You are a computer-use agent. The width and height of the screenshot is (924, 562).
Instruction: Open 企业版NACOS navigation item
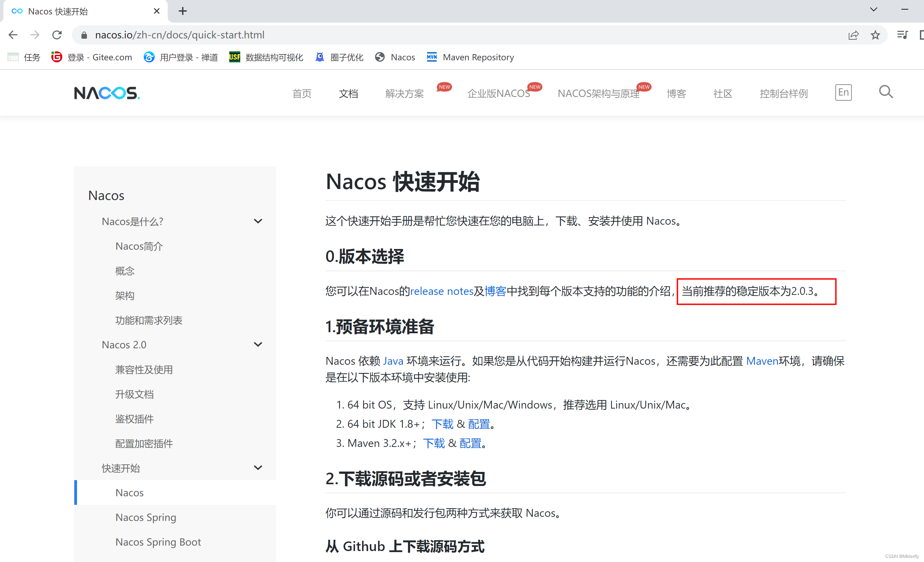(499, 93)
